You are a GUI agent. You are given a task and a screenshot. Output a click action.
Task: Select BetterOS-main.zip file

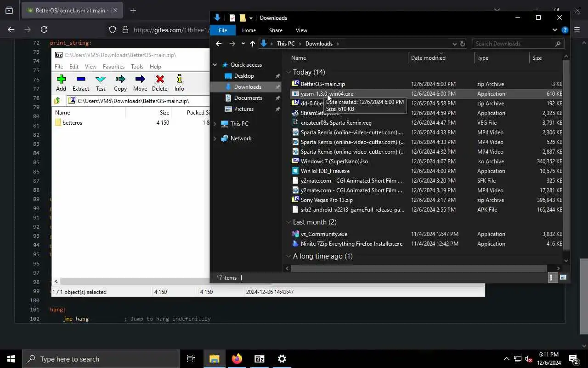click(323, 84)
